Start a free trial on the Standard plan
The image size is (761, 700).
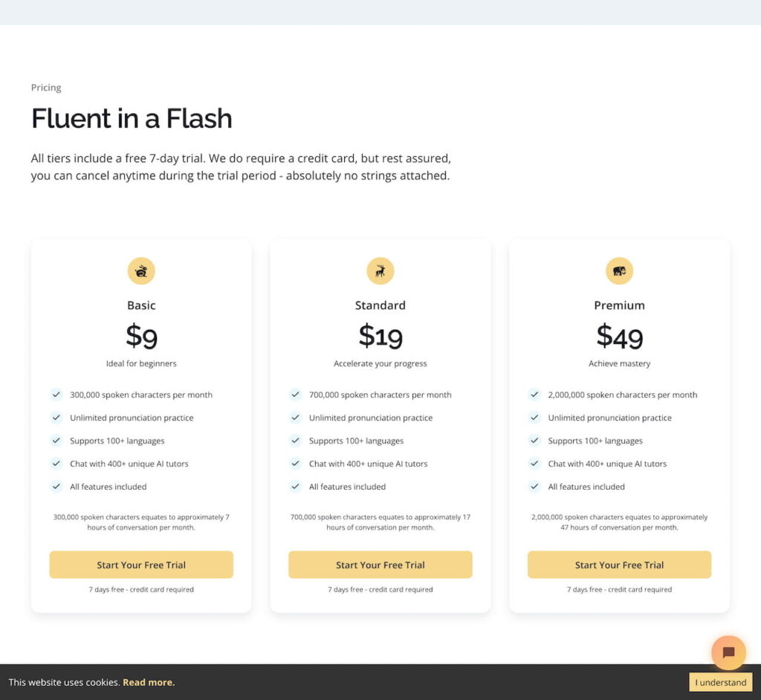click(x=380, y=565)
